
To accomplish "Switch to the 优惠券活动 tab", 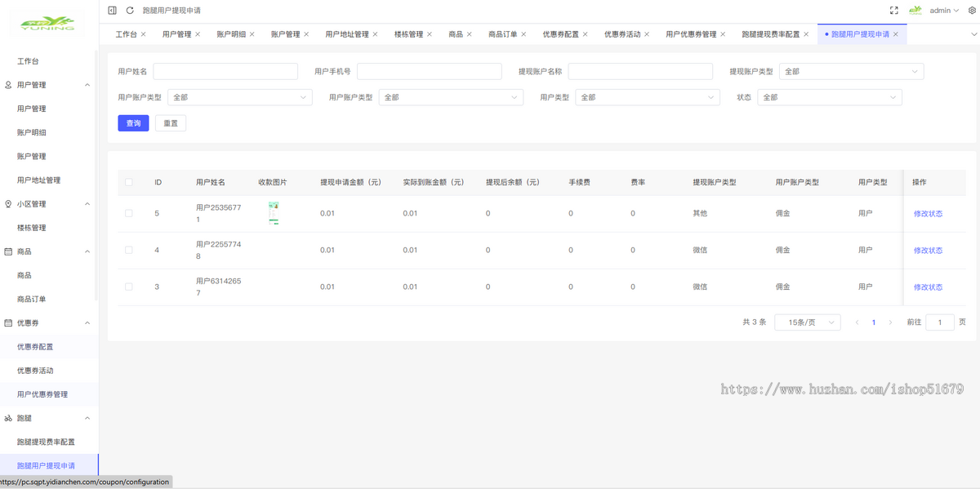I will (x=622, y=34).
